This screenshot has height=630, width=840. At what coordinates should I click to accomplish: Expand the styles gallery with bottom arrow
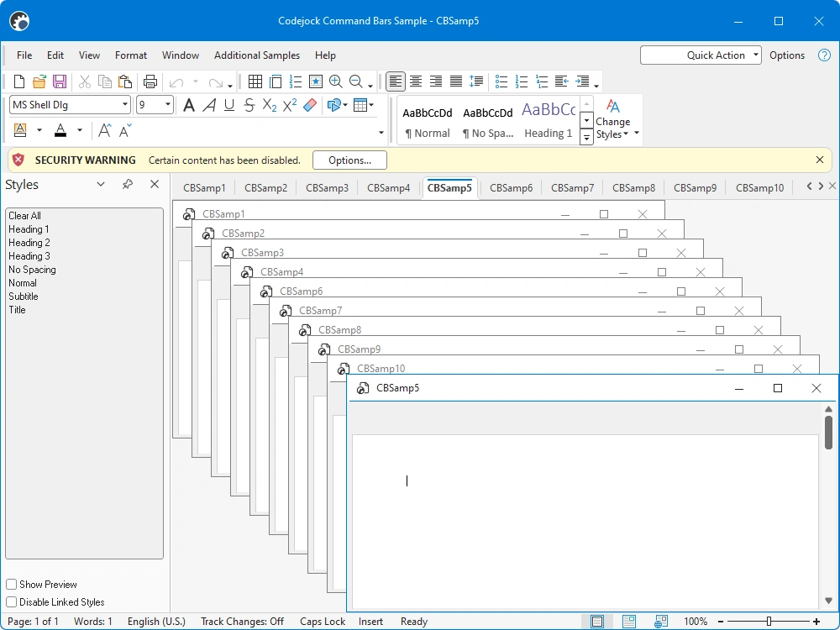586,138
